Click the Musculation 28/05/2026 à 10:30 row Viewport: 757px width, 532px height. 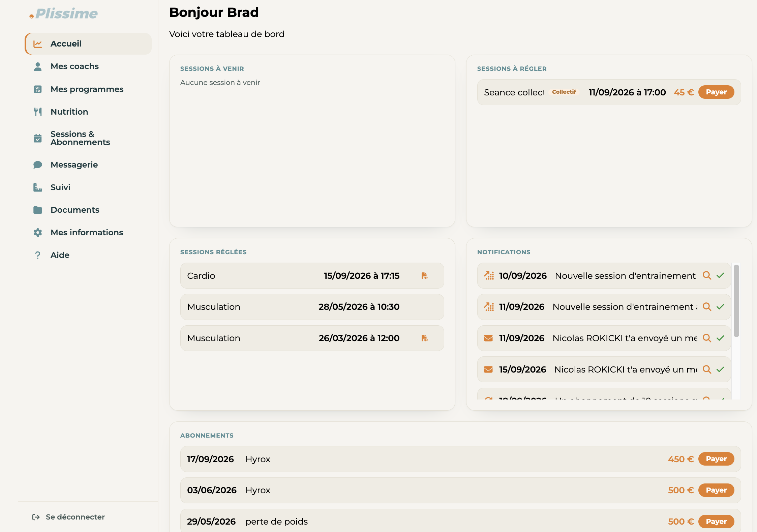(312, 307)
